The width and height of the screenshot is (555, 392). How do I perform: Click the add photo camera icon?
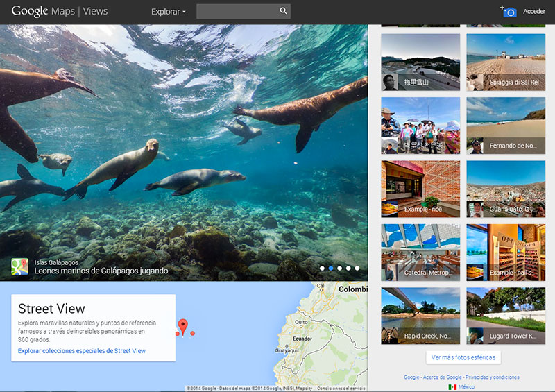(x=509, y=12)
